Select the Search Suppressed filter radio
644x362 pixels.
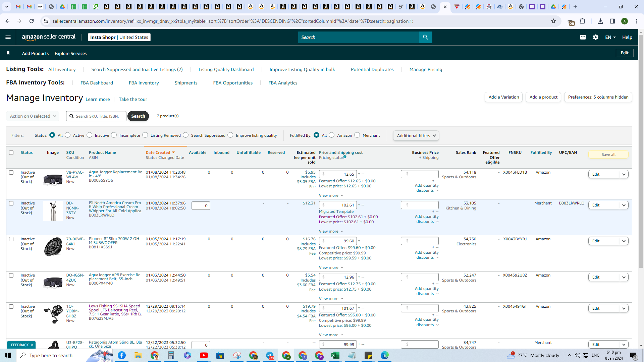point(186,135)
